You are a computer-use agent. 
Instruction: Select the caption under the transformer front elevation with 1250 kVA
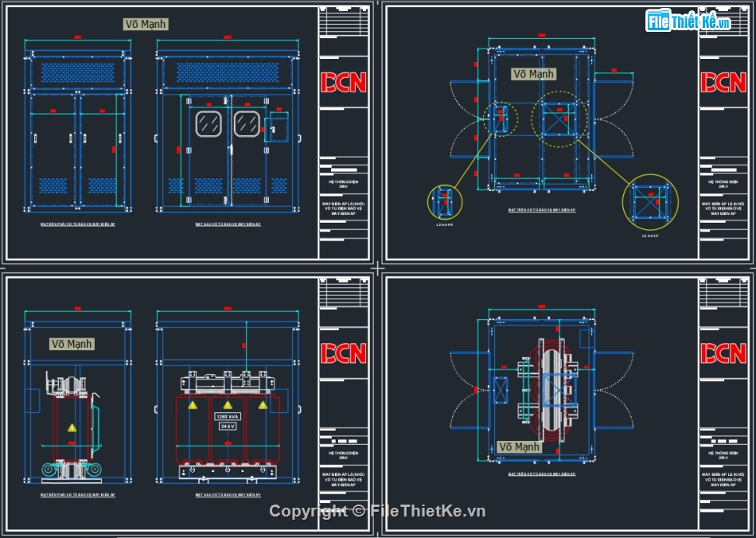[x=228, y=495]
